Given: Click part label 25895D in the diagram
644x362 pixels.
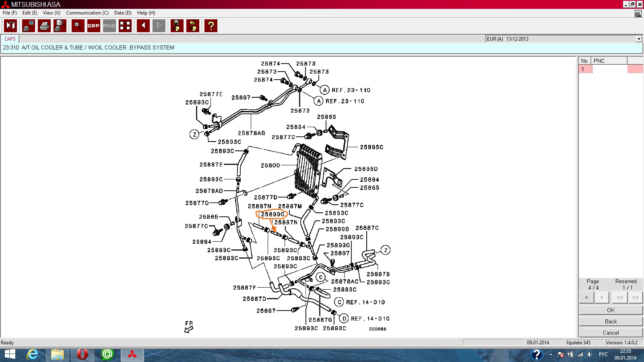Looking at the screenshot, I should pyautogui.click(x=366, y=169).
